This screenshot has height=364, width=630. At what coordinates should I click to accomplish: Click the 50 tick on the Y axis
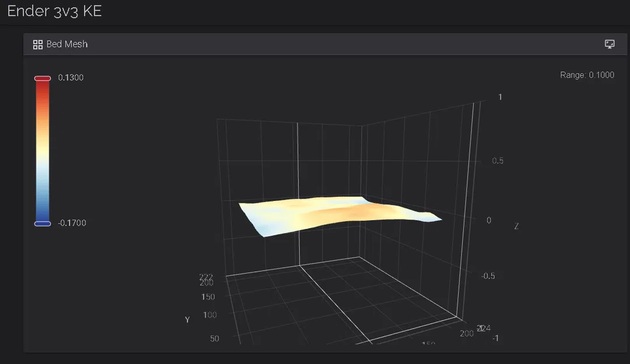pyautogui.click(x=214, y=338)
